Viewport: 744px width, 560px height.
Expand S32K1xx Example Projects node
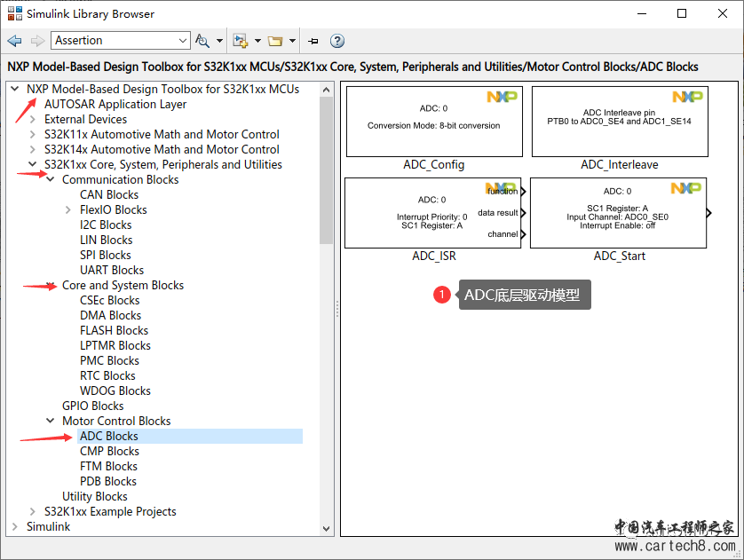tap(32, 511)
